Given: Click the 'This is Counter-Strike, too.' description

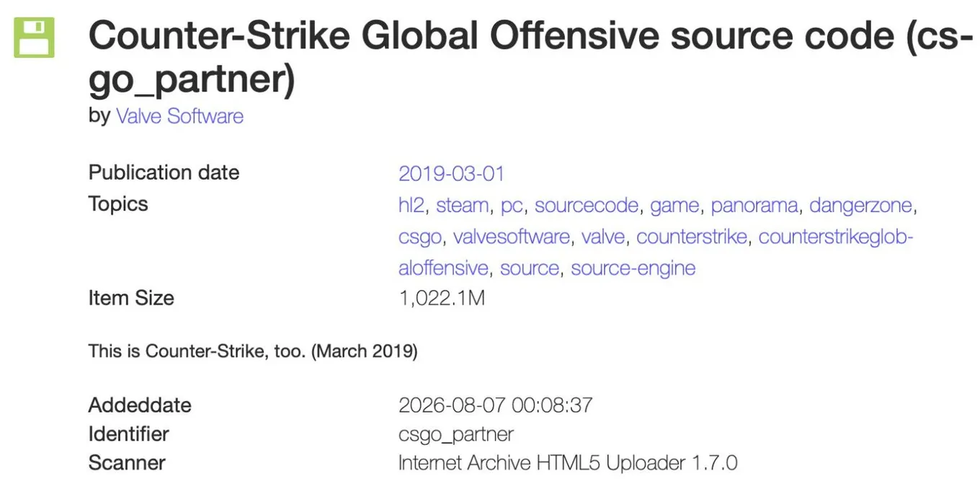Looking at the screenshot, I should tap(253, 351).
